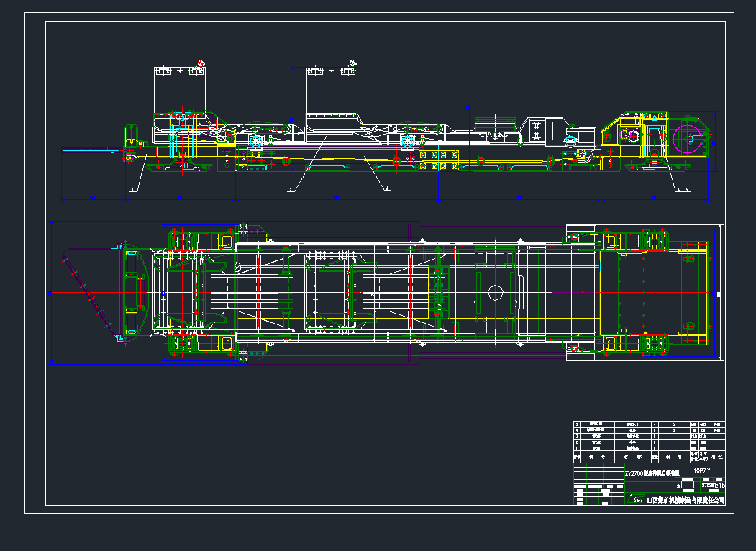Click the grid of square bolts in side view
Viewport: 756px width, 551px height.
438,160
